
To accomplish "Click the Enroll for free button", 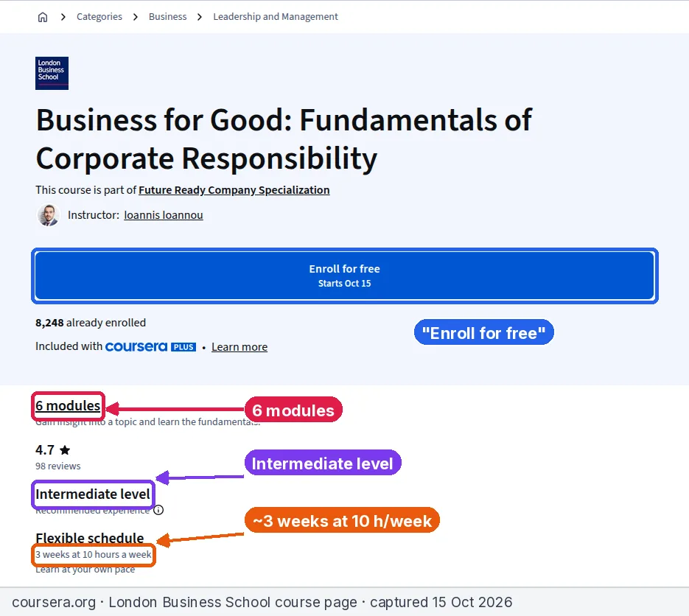I will click(x=345, y=276).
